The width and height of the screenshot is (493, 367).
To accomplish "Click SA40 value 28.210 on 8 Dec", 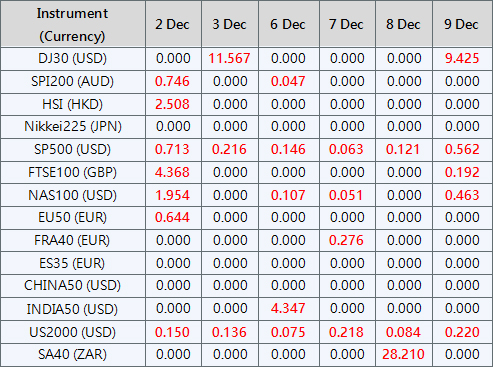I will click(x=403, y=354).
